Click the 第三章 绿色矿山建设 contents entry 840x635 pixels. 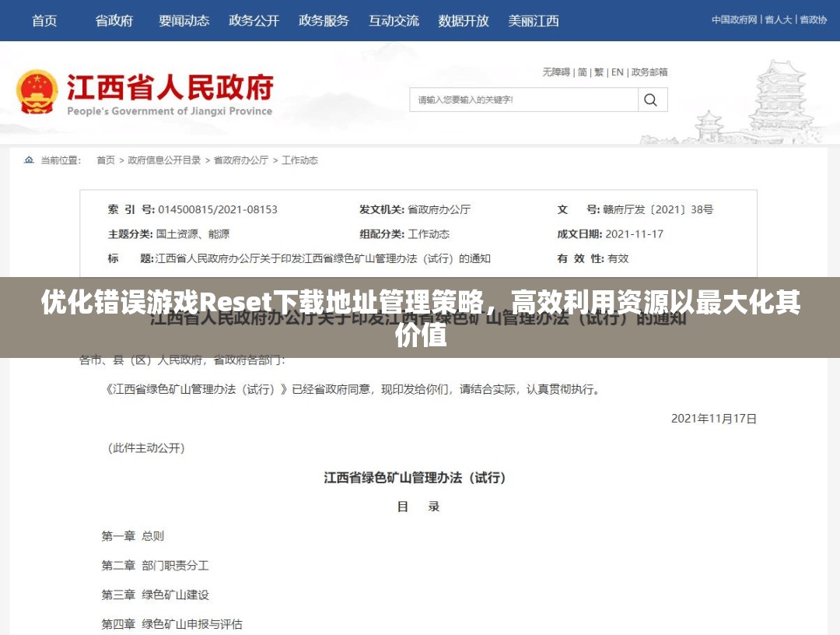coord(155,595)
